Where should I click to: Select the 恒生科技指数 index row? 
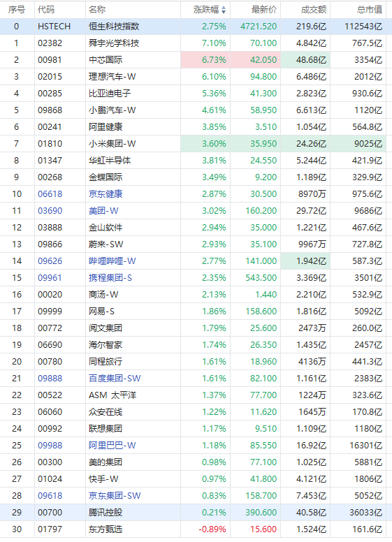pyautogui.click(x=193, y=27)
